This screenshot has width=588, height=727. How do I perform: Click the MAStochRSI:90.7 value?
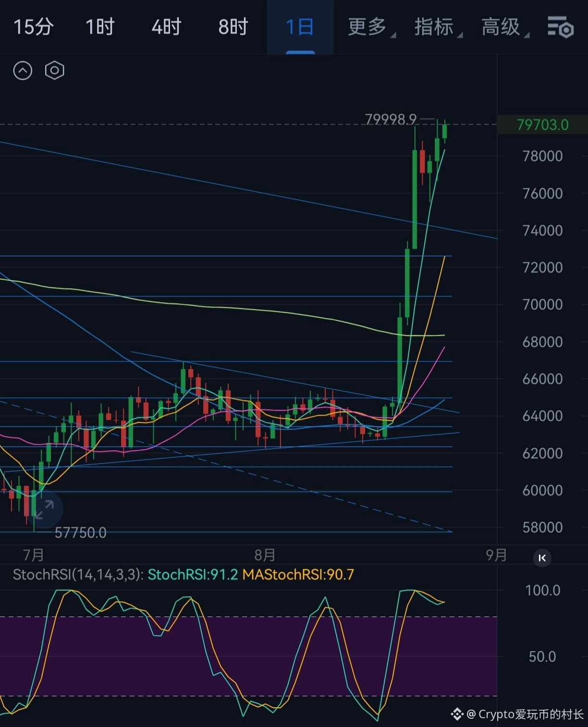point(298,574)
